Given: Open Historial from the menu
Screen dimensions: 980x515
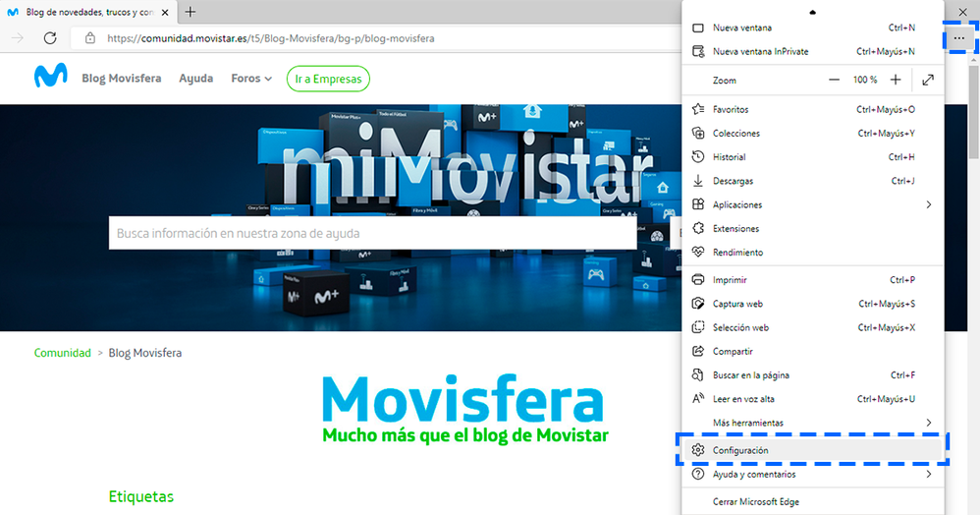Looking at the screenshot, I should coord(729,157).
